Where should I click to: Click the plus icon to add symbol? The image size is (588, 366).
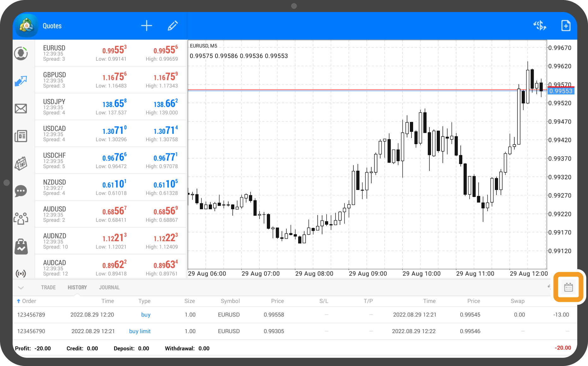[147, 26]
